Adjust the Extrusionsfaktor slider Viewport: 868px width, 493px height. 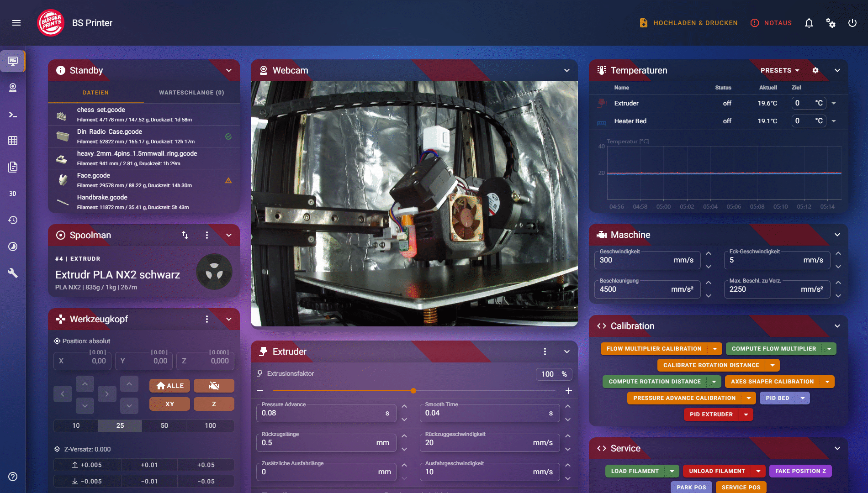click(413, 391)
